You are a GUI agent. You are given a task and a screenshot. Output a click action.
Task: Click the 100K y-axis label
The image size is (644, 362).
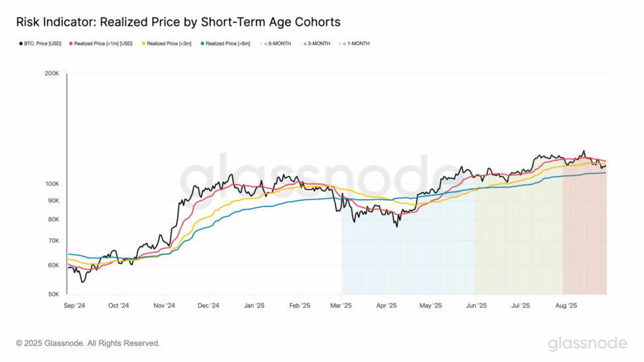tap(52, 184)
